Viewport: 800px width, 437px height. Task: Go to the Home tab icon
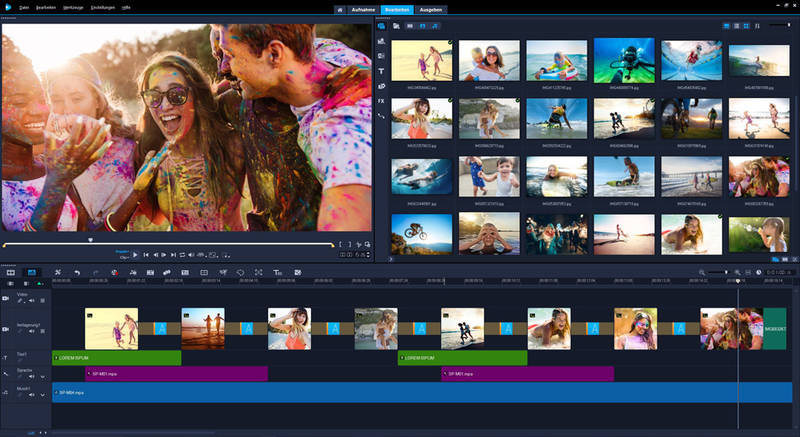(x=340, y=10)
